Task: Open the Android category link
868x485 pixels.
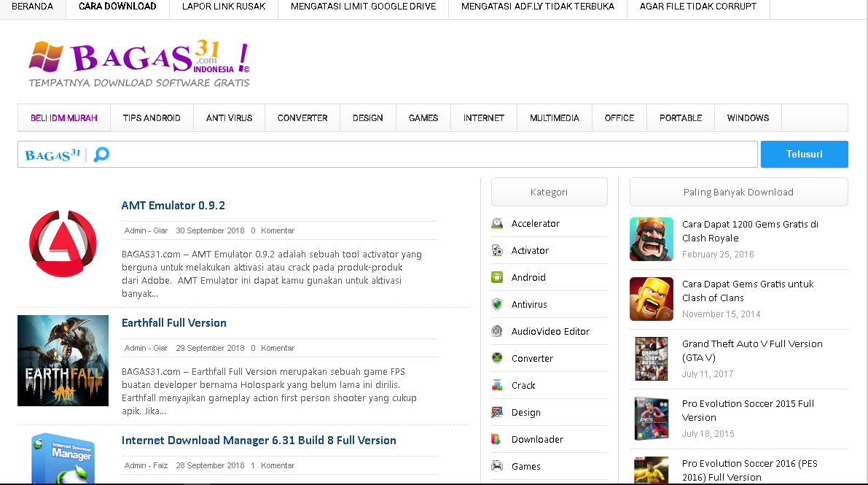Action: point(528,277)
